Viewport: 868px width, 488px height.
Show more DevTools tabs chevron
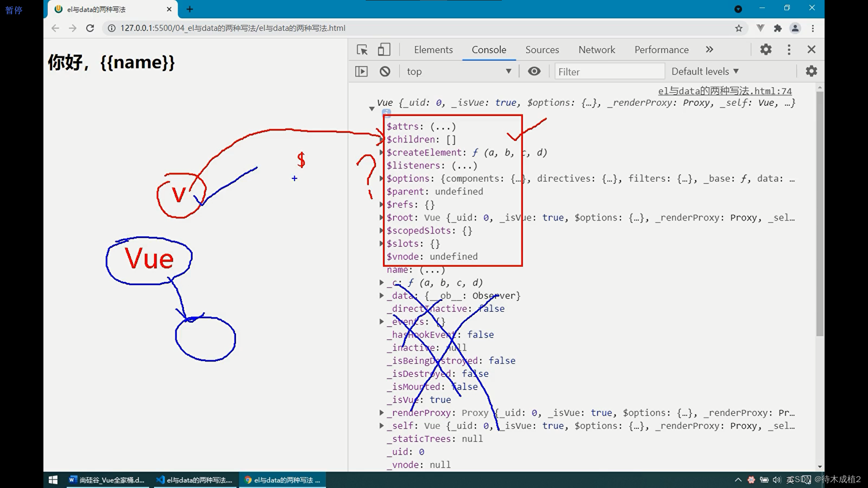coord(709,49)
